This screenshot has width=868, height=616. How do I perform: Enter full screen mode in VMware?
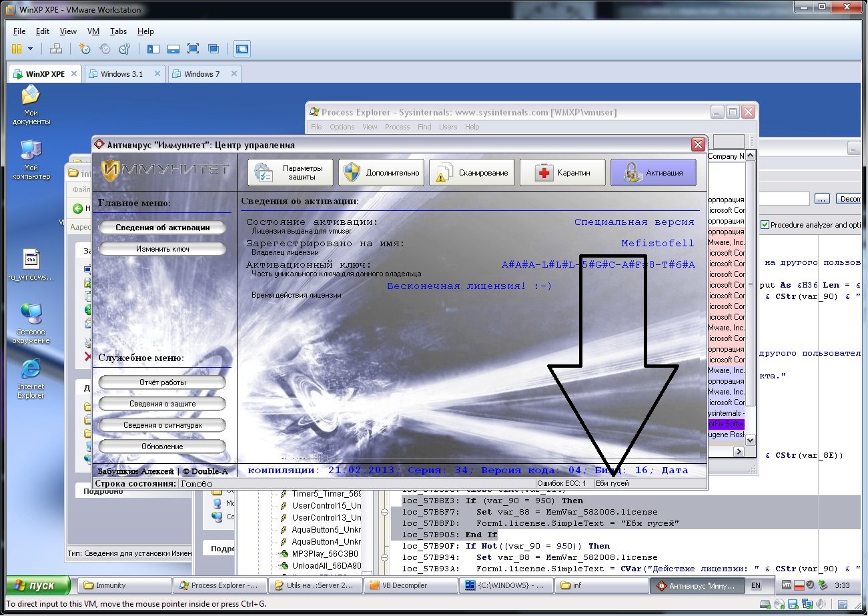[193, 49]
